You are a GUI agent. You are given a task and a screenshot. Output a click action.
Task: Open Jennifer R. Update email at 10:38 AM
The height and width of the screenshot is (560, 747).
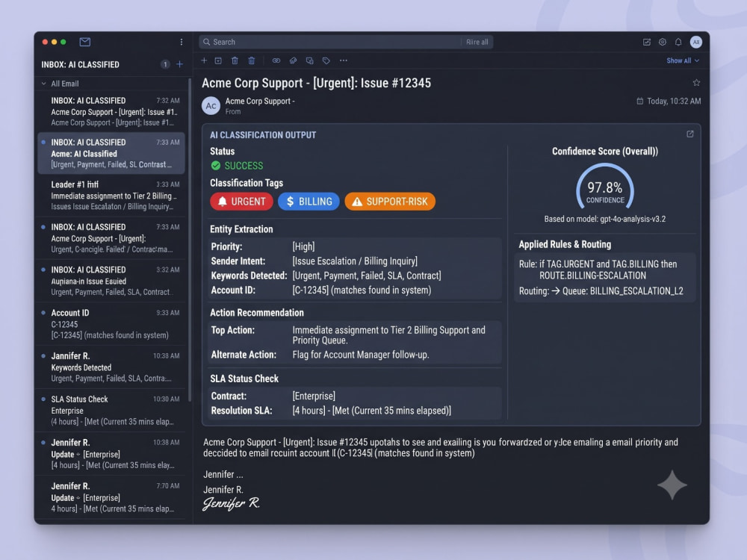(x=111, y=453)
